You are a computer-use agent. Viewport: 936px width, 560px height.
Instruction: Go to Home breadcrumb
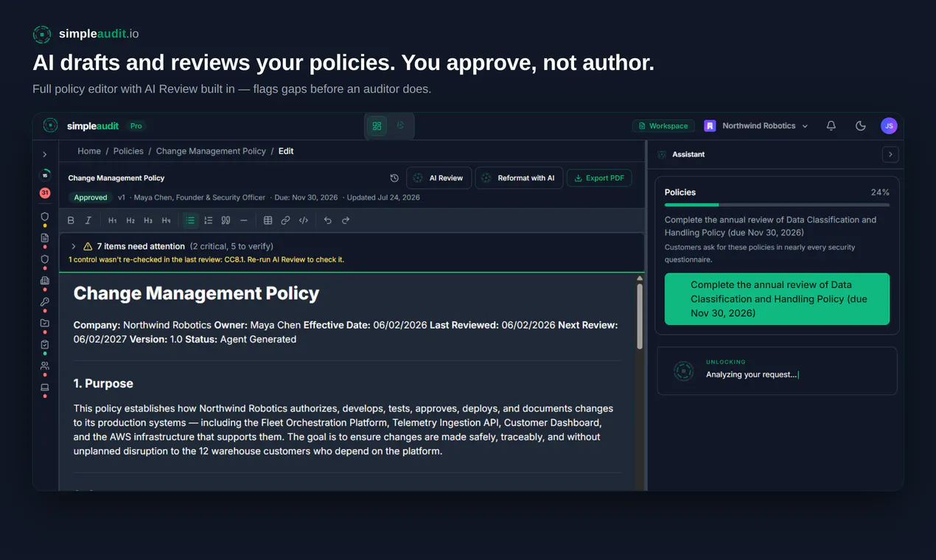pyautogui.click(x=89, y=151)
